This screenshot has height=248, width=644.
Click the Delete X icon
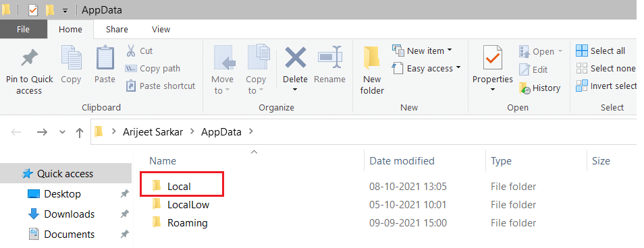click(295, 57)
